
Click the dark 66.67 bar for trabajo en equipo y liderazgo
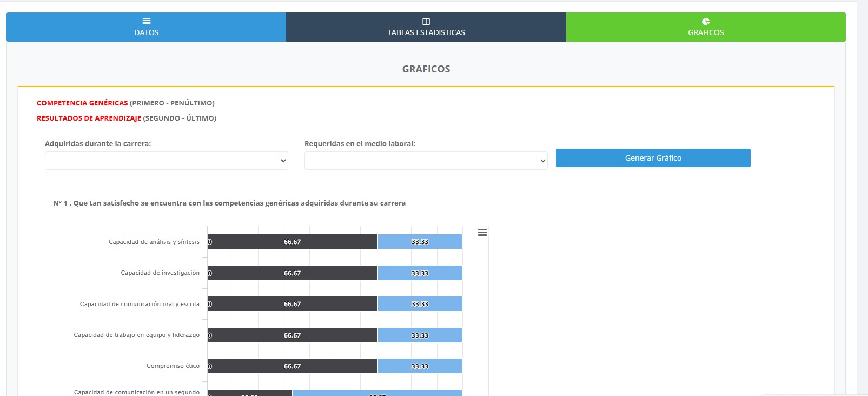coord(293,335)
